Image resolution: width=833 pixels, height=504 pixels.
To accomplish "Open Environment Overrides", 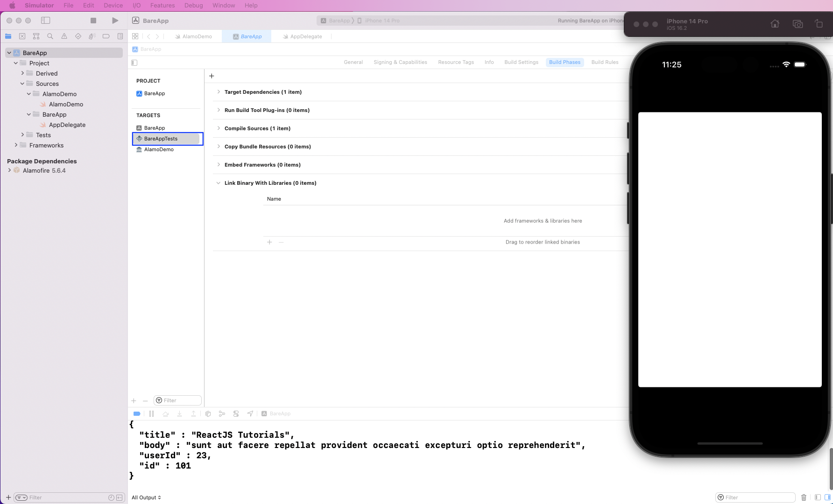I will click(x=236, y=414).
